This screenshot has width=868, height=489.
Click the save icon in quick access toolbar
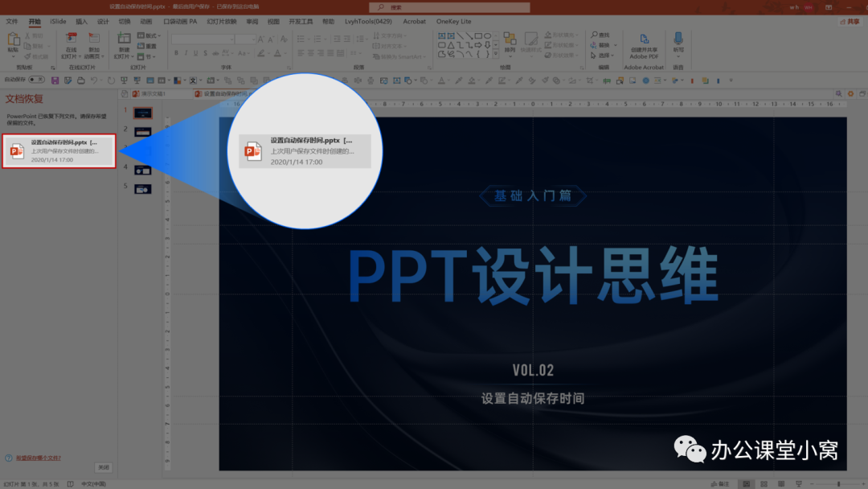coord(55,80)
